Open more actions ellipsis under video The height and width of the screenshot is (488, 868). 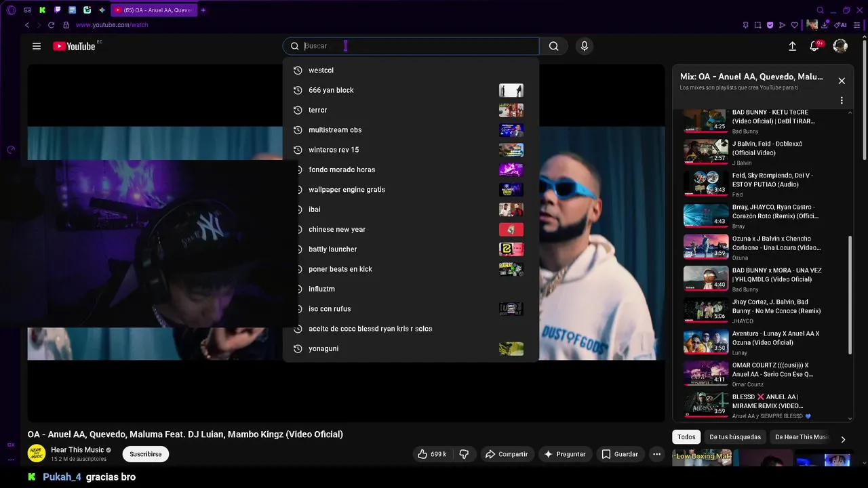(x=656, y=454)
